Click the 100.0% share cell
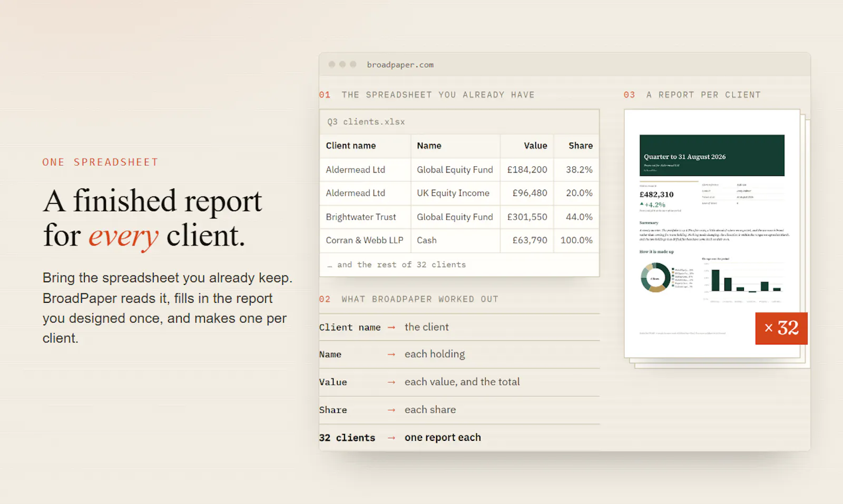This screenshot has height=504, width=843. pos(576,240)
